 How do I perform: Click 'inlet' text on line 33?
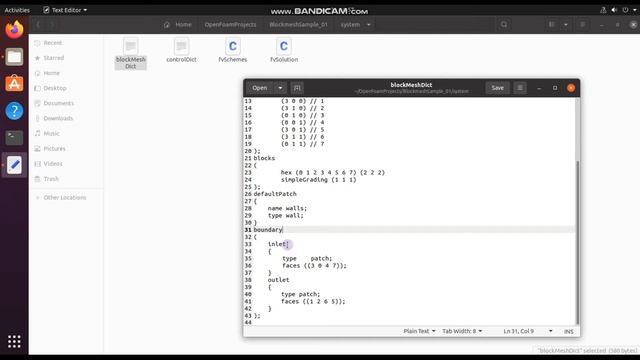click(277, 244)
